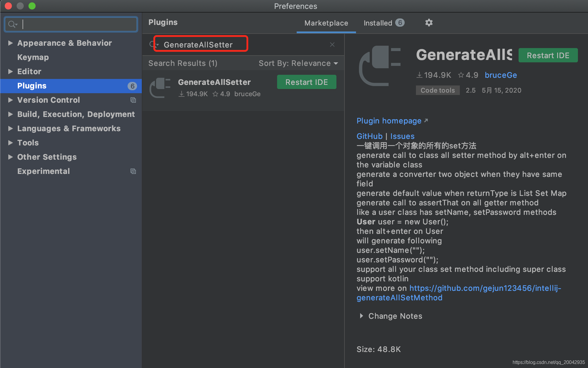Click the project-level icon beside Version Control
The image size is (588, 368).
click(133, 100)
